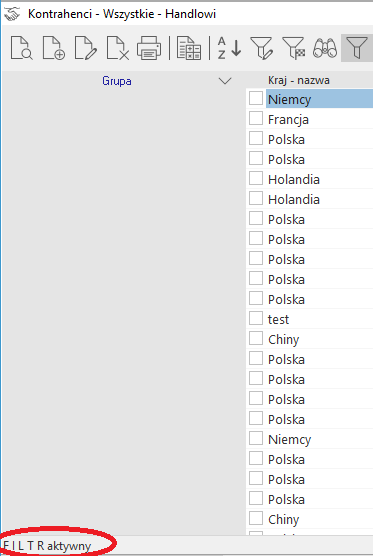
Task: Edit the contractor via pencil document icon
Action: [x=85, y=48]
